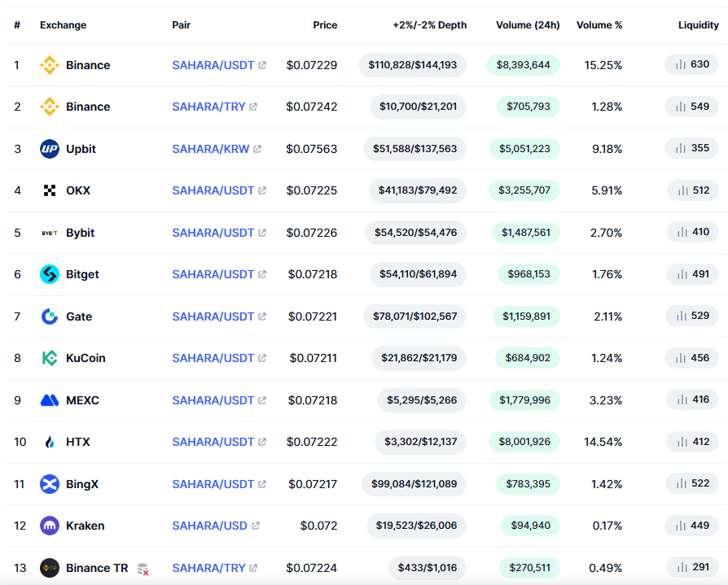Click the BingX logo icon
The image size is (728, 585).
tap(49, 484)
